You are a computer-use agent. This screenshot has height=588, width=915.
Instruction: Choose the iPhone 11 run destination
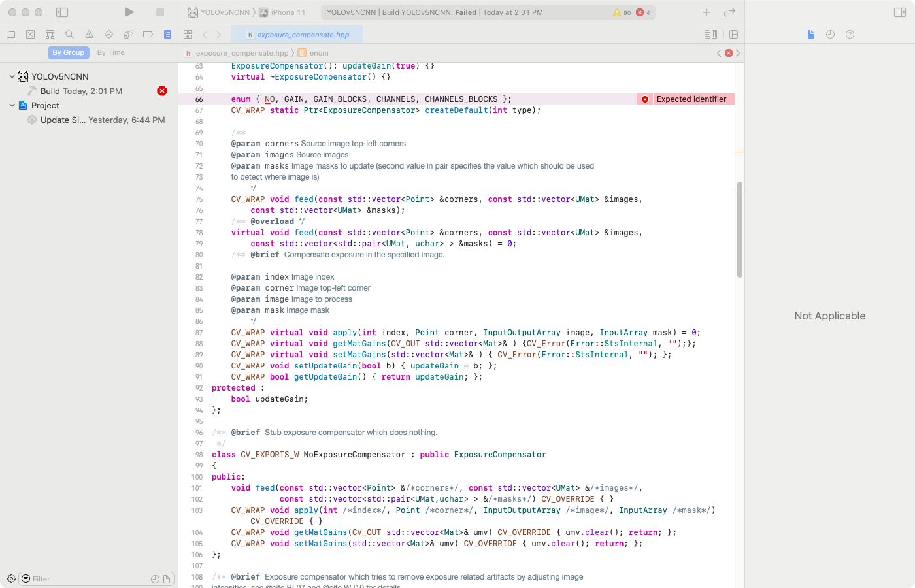[282, 12]
